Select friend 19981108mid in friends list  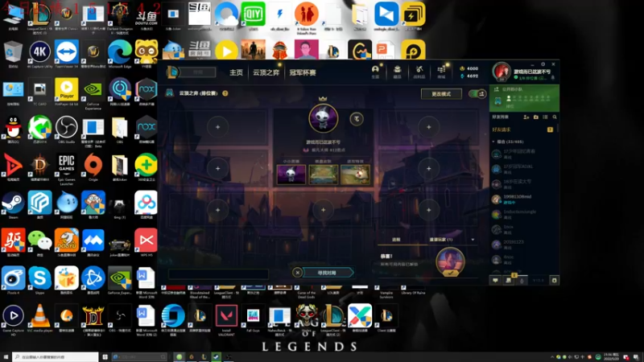pyautogui.click(x=522, y=200)
